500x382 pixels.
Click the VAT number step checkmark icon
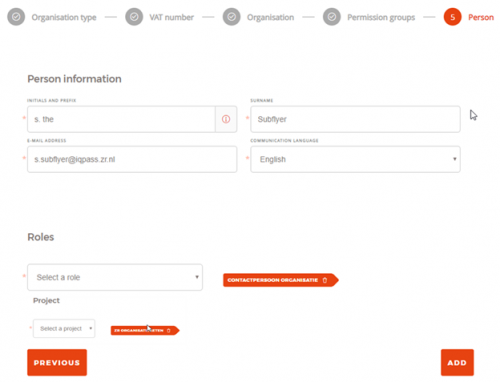pyautogui.click(x=134, y=17)
